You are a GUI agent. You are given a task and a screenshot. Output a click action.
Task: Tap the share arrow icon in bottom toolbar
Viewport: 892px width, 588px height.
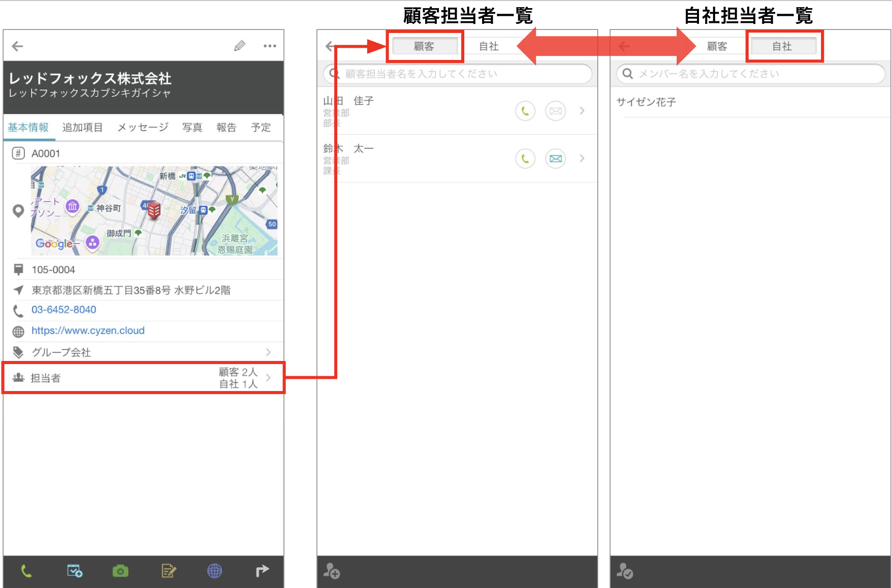click(x=262, y=571)
